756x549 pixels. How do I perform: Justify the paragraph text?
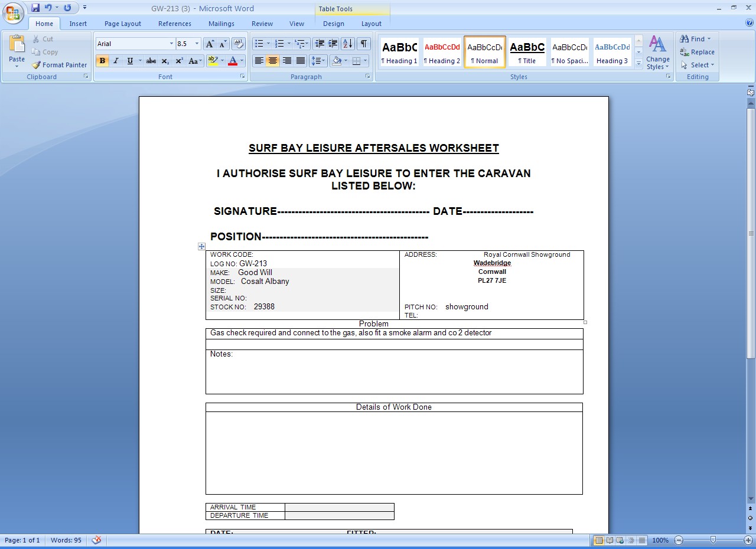click(301, 61)
